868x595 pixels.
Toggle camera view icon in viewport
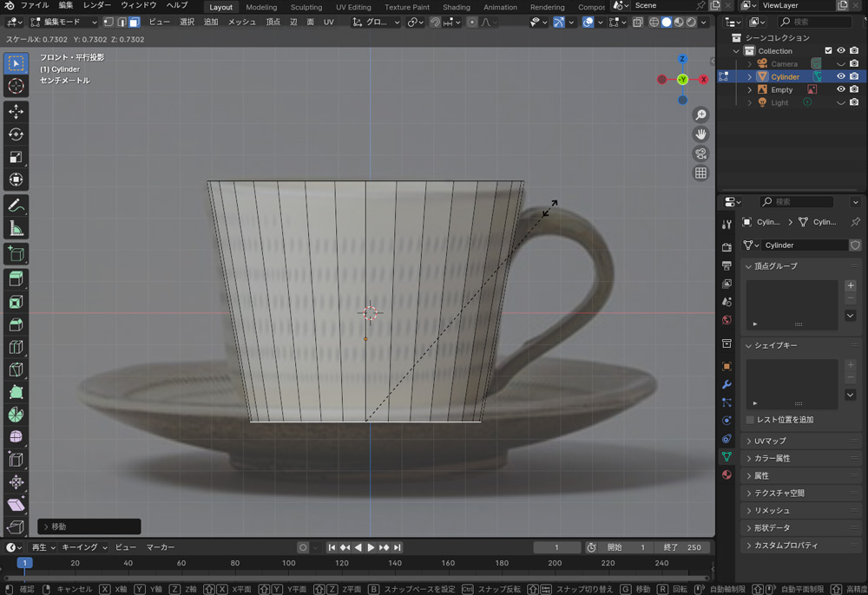coord(700,154)
